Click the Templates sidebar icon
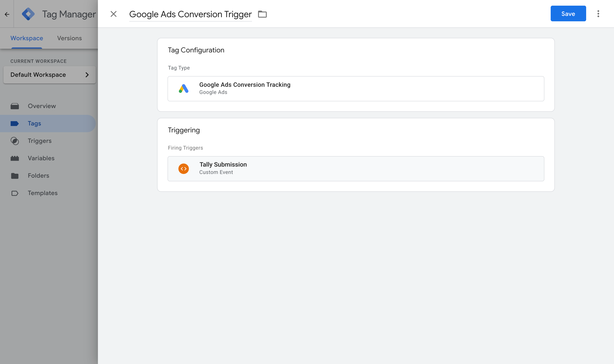Screen dimensions: 614x364 tap(15, 193)
